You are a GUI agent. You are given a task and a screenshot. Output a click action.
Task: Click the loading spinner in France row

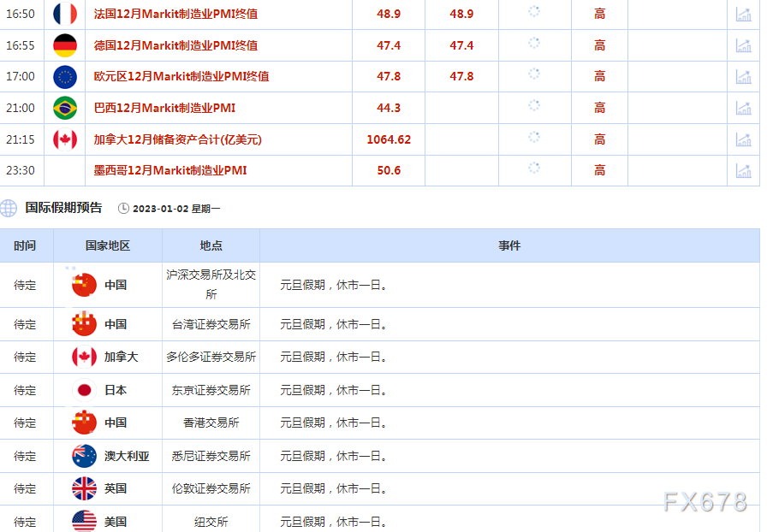click(534, 11)
